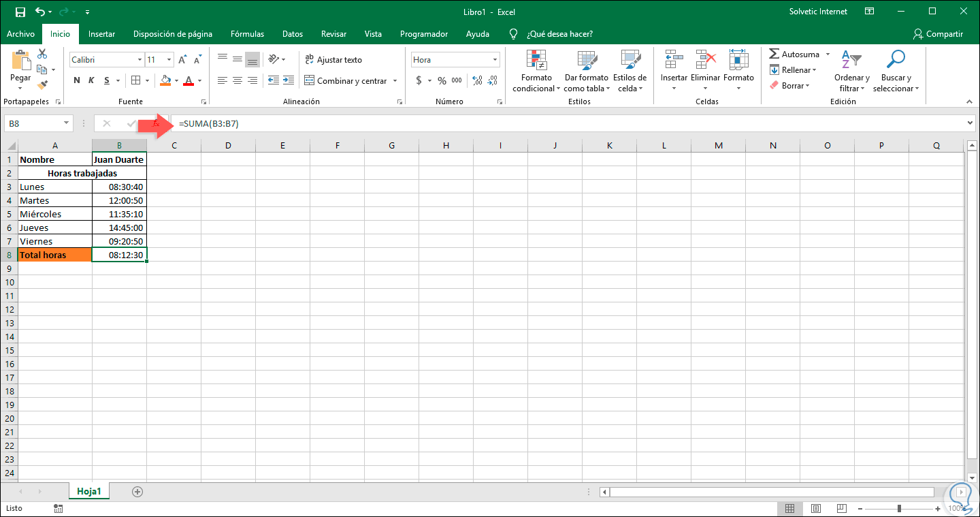Switch to the Revisar tab
This screenshot has height=517, width=980.
(333, 34)
